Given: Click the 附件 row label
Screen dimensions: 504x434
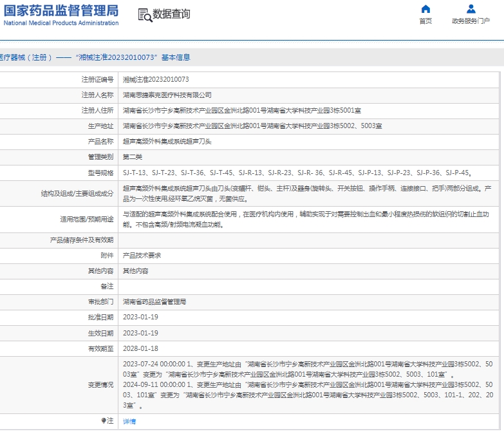Looking at the screenshot, I should coord(107,256).
